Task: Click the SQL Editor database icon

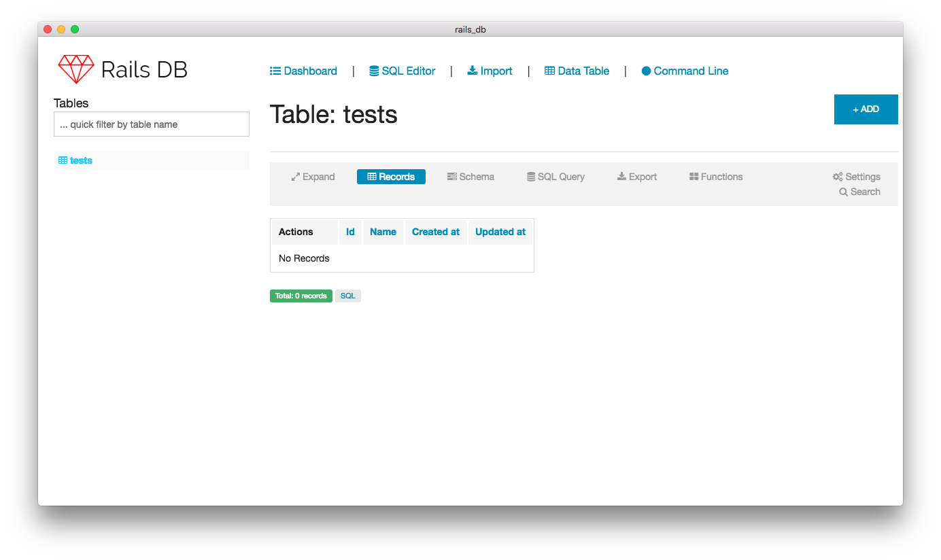Action: pyautogui.click(x=374, y=71)
